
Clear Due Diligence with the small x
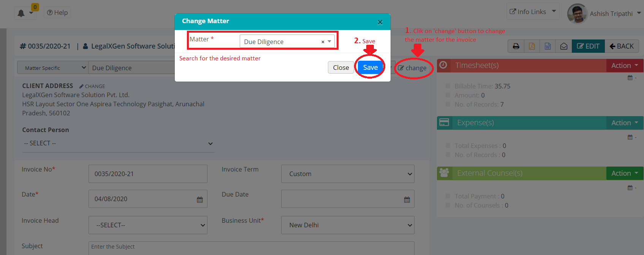click(323, 42)
